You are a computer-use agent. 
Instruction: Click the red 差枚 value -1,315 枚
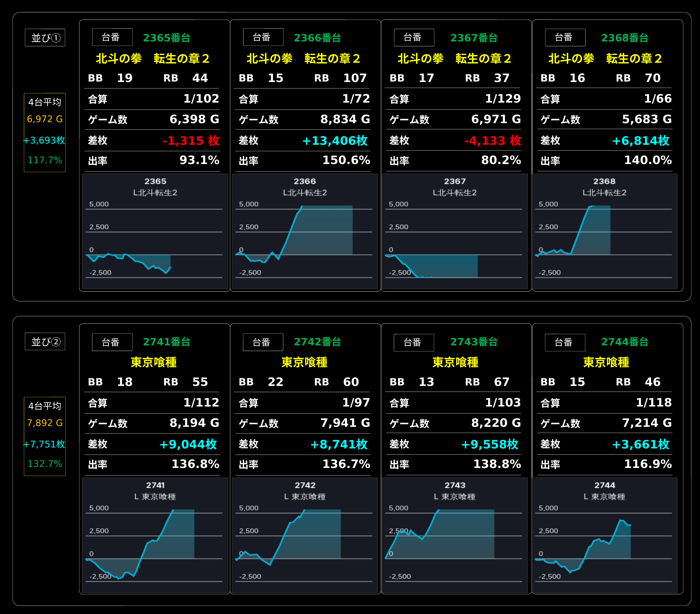tap(191, 140)
